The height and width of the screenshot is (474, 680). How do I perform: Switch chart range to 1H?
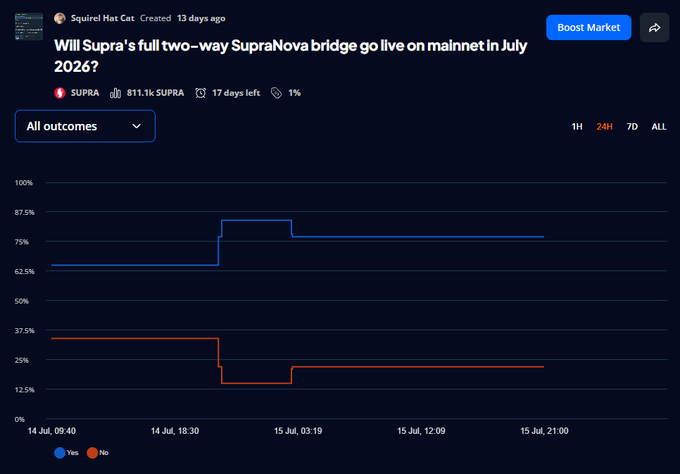tap(577, 127)
